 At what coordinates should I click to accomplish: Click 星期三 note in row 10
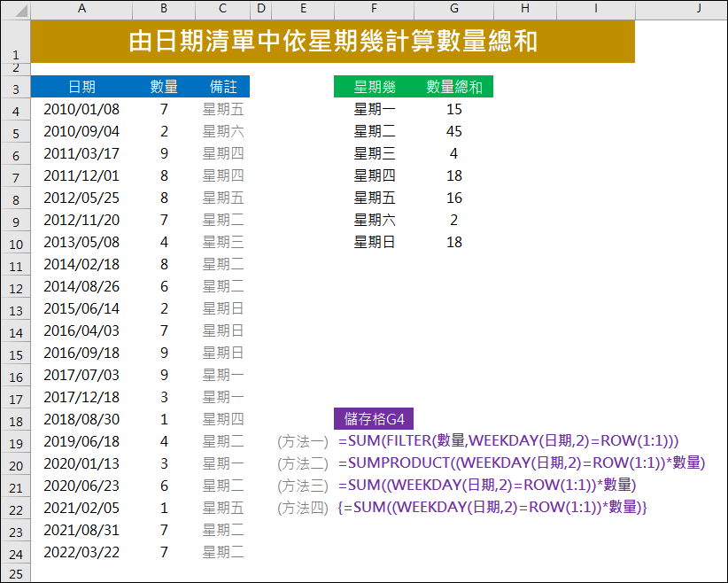tap(223, 242)
